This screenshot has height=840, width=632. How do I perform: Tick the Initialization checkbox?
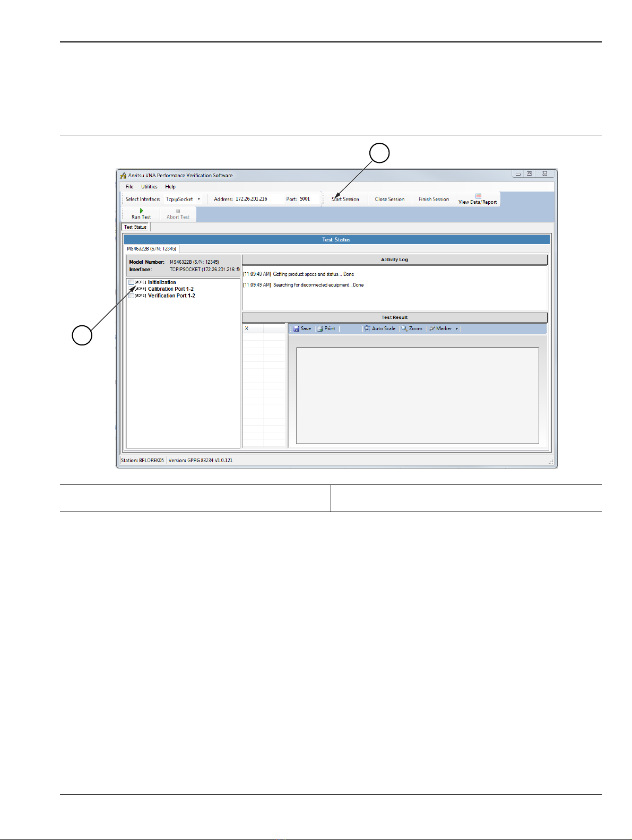pos(131,282)
